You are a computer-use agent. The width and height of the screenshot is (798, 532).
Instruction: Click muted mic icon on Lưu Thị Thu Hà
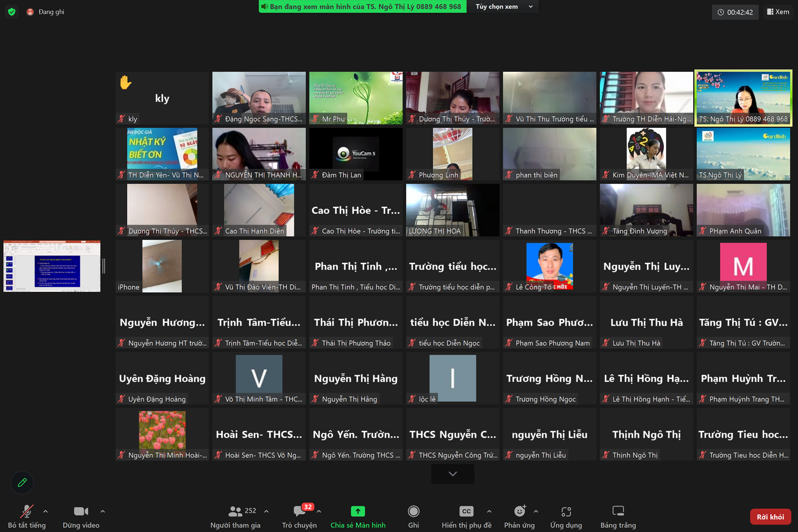pyautogui.click(x=606, y=343)
